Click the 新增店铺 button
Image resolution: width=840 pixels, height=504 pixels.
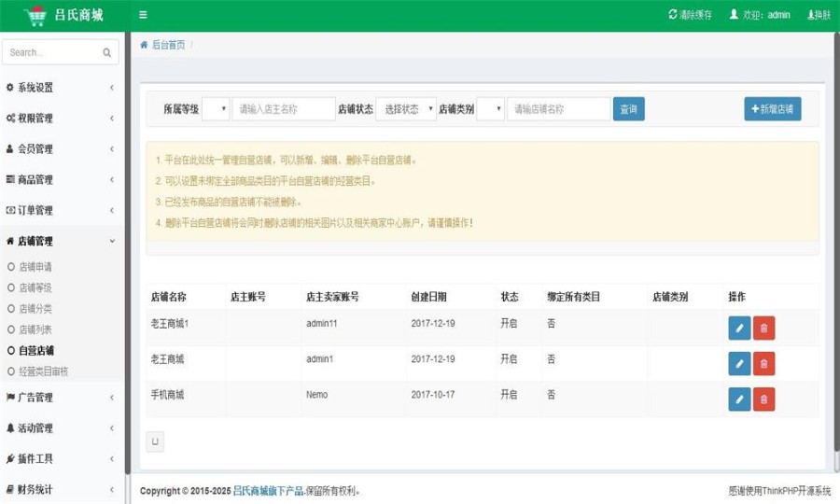click(772, 109)
